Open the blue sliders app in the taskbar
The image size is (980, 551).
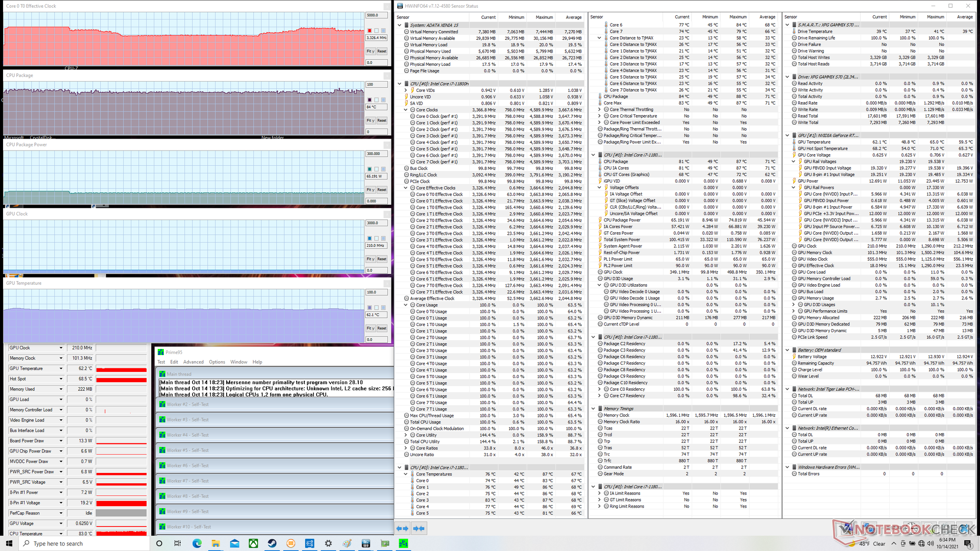pos(309,543)
